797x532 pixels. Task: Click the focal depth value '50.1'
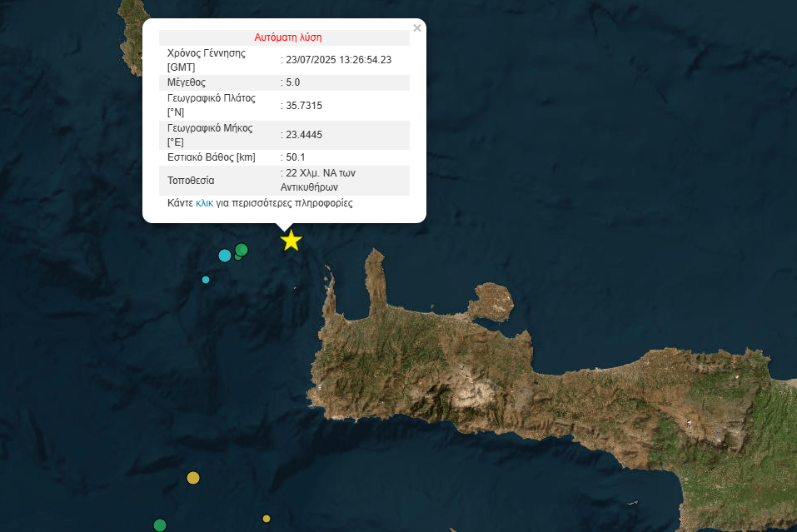coord(296,157)
